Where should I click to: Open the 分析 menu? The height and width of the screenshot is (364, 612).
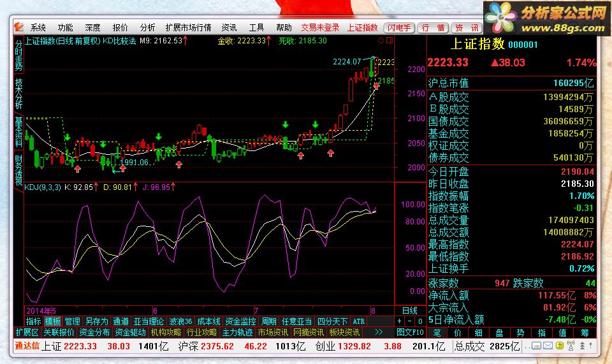click(x=147, y=27)
